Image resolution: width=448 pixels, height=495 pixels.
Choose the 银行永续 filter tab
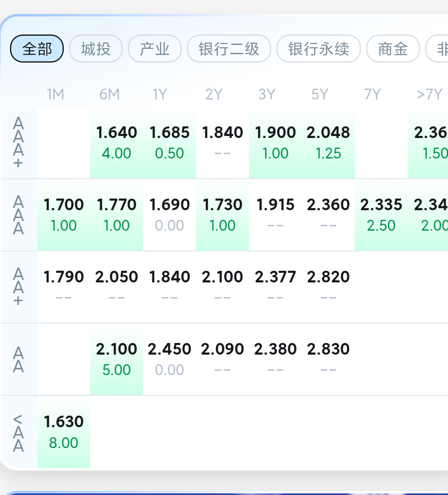pyautogui.click(x=319, y=49)
